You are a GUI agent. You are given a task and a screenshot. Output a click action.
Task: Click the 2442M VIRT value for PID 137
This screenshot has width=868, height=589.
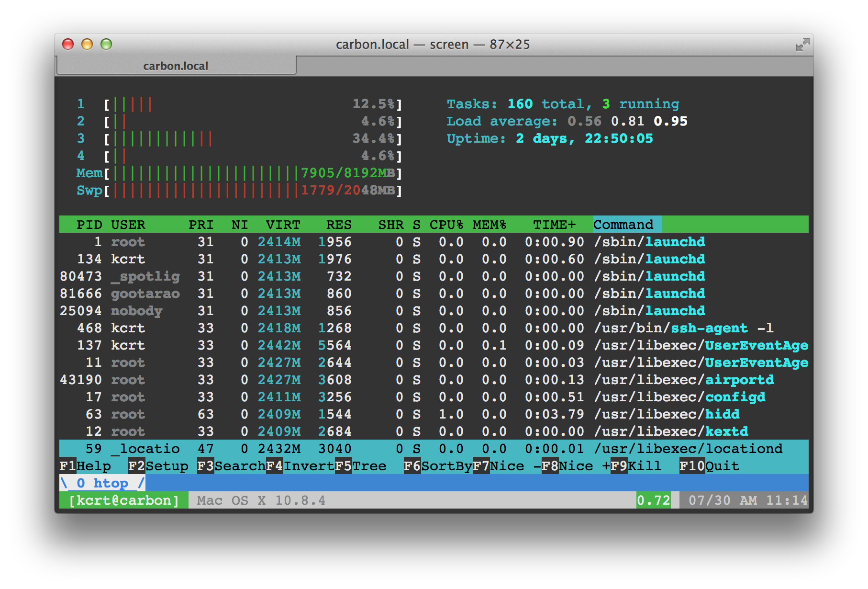click(279, 345)
